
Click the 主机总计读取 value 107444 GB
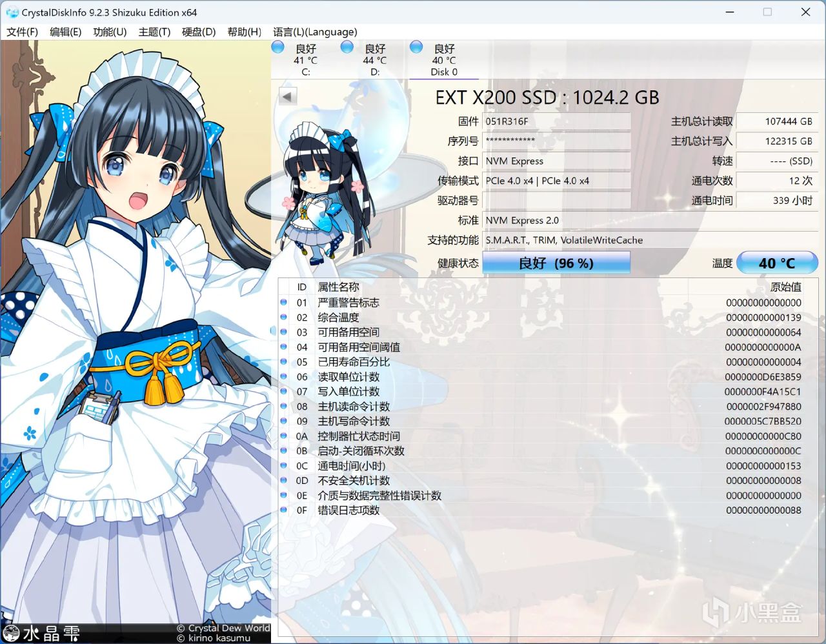point(777,121)
